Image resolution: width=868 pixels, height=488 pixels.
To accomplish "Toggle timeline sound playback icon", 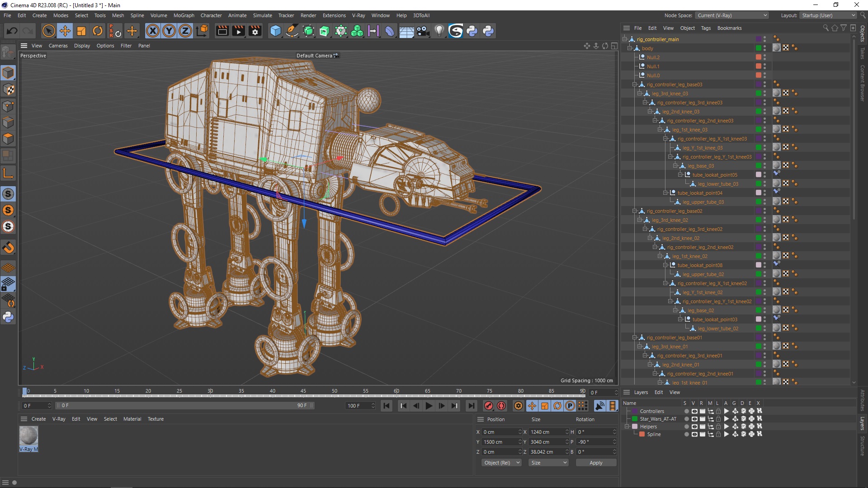I will coord(599,406).
